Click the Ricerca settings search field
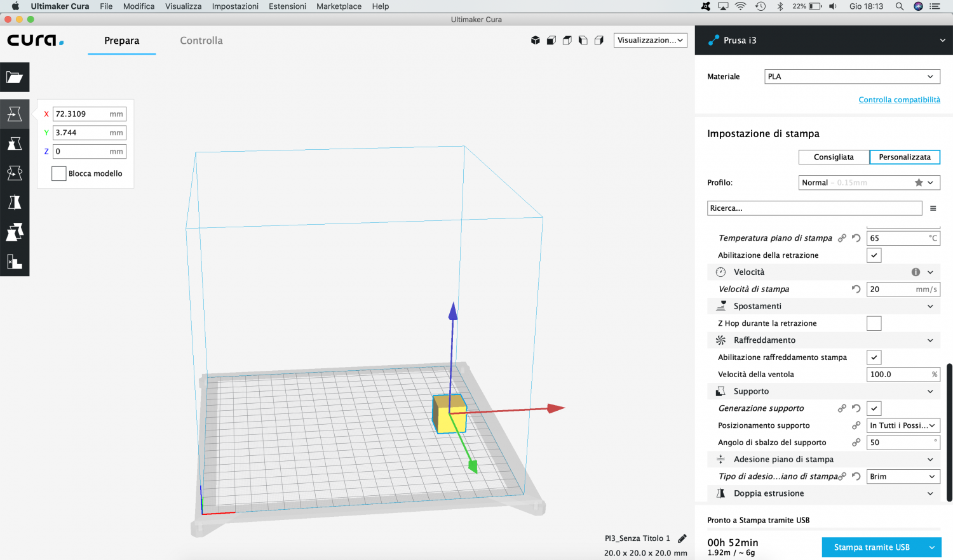 [814, 208]
